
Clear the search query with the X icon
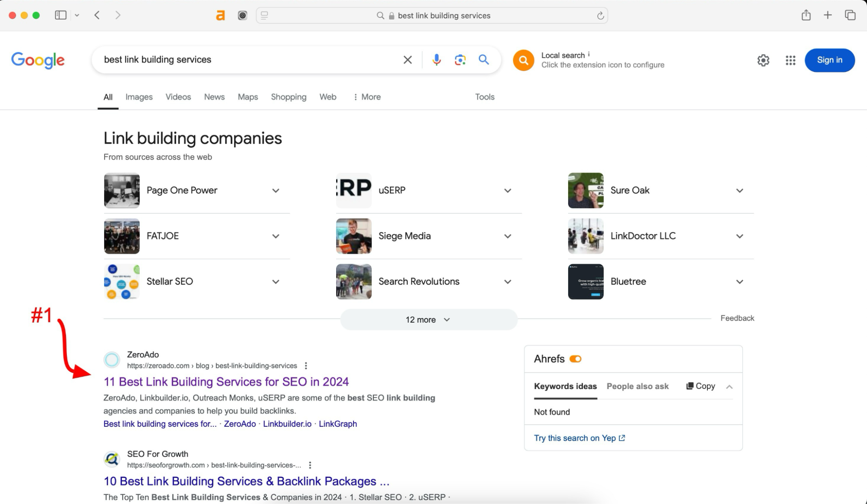coord(408,60)
